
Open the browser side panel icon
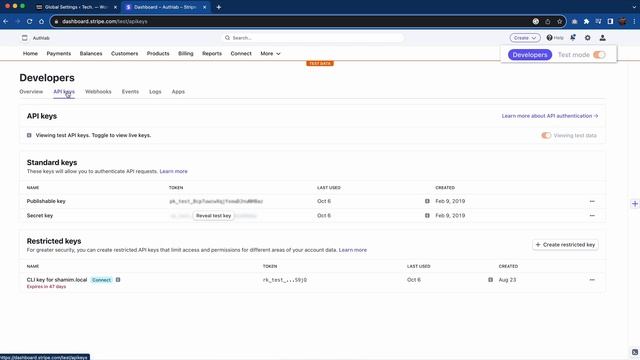(x=610, y=21)
